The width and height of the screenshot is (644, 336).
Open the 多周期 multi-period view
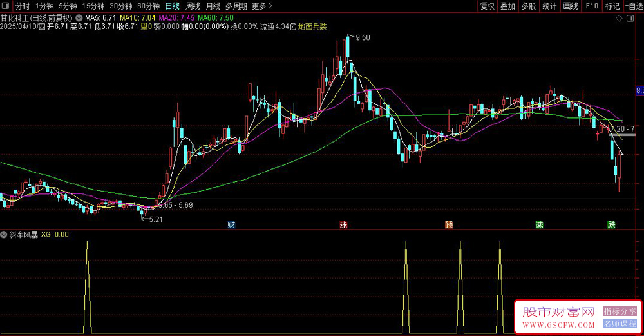236,6
